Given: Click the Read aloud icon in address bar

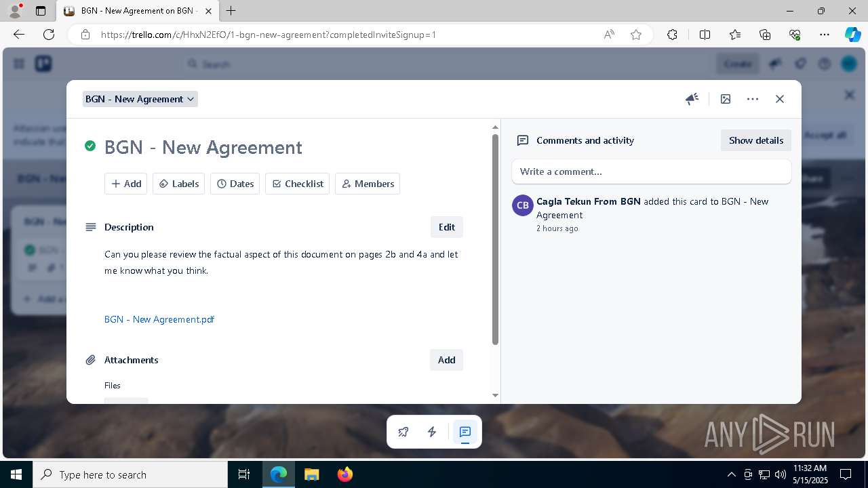Looking at the screenshot, I should click(609, 35).
